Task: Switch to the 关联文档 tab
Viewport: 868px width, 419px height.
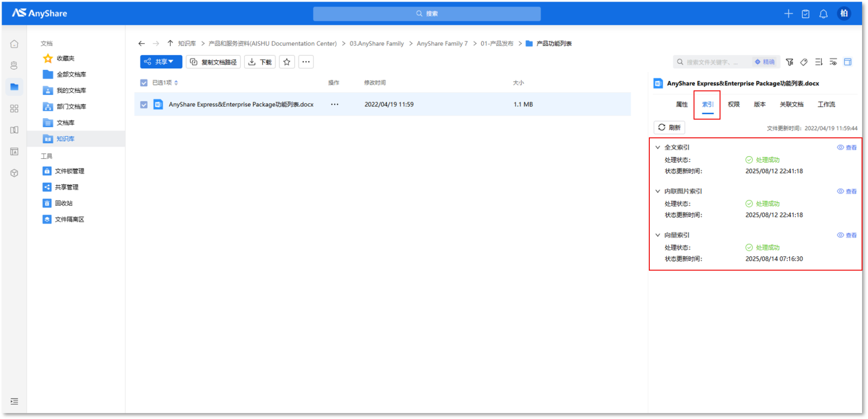Action: 792,105
